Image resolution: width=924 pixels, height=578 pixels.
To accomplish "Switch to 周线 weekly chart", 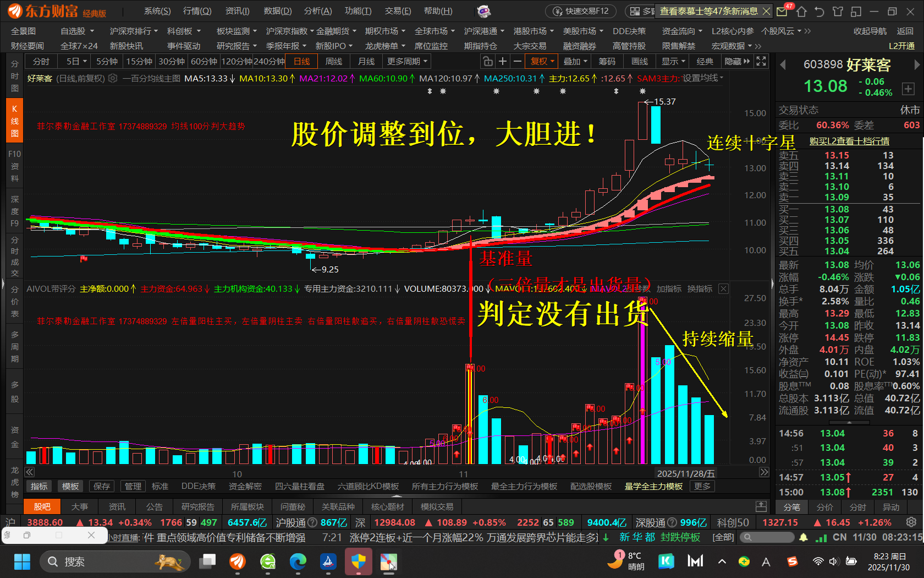I will coord(334,62).
